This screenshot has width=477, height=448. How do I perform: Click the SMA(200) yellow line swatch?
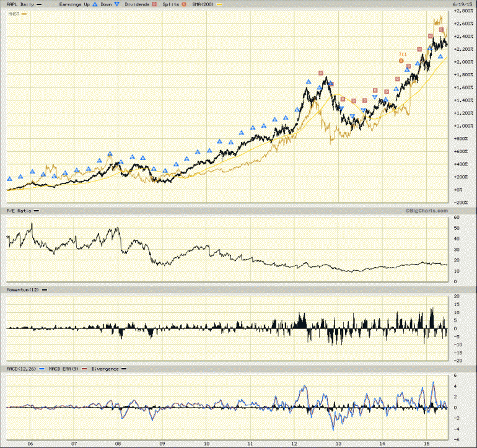(219, 4)
